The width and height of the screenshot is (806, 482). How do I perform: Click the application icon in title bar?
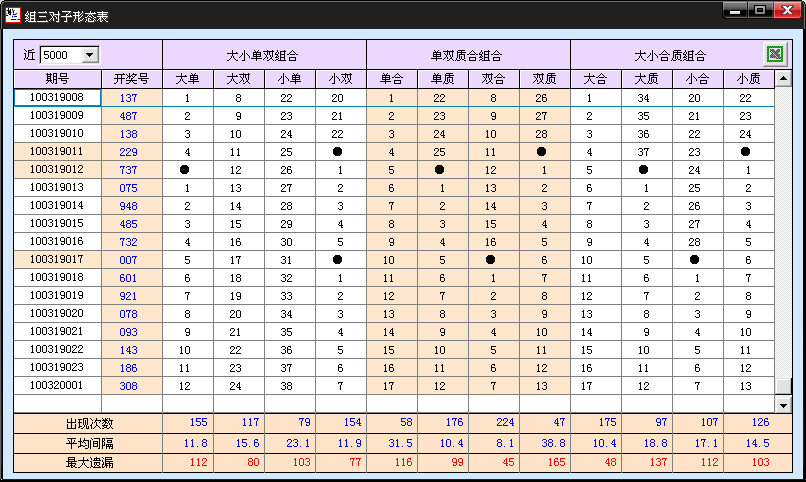13,15
